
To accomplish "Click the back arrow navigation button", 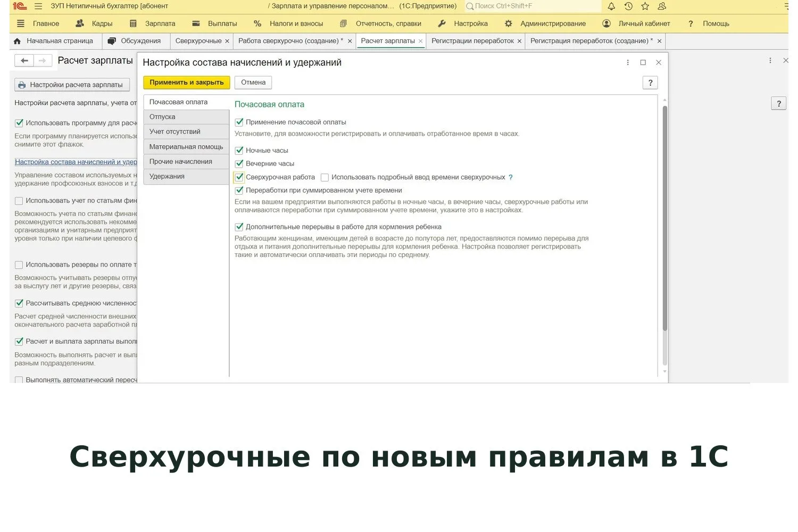I will tap(24, 61).
